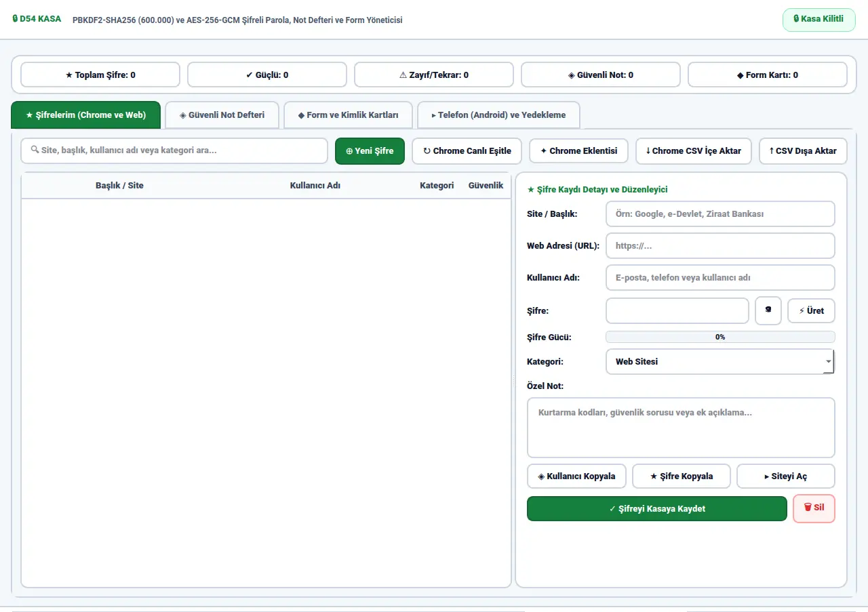Click the empty Şifre password field

(x=677, y=310)
